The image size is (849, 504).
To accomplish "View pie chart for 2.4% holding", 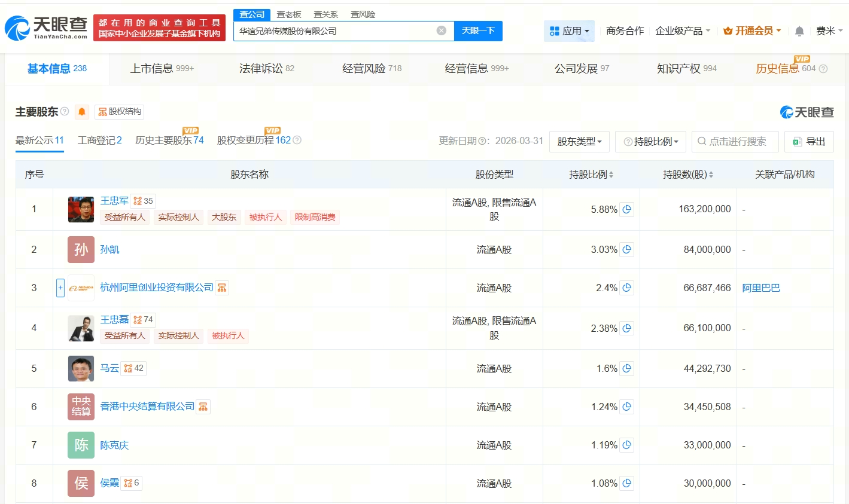I will click(x=626, y=288).
